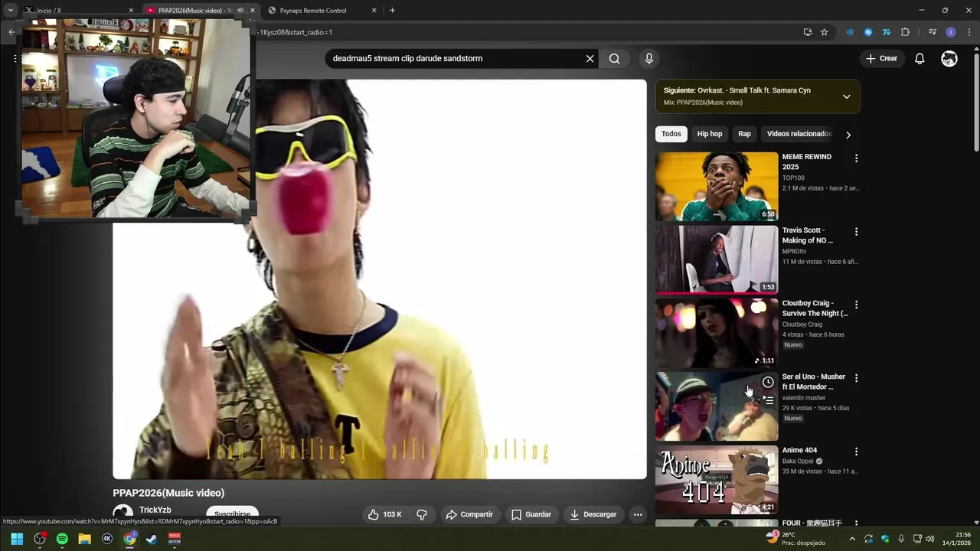Open the Shazam extension icon

coord(868,32)
